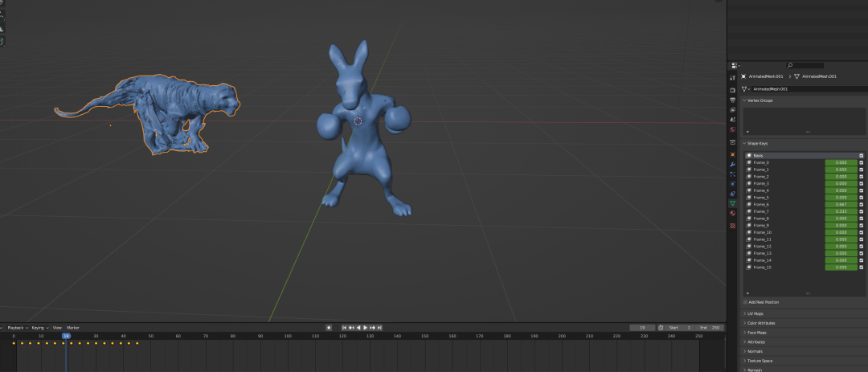The height and width of the screenshot is (372, 868).
Task: Toggle the Frame_13 shape key checkbox
Action: pos(862,253)
